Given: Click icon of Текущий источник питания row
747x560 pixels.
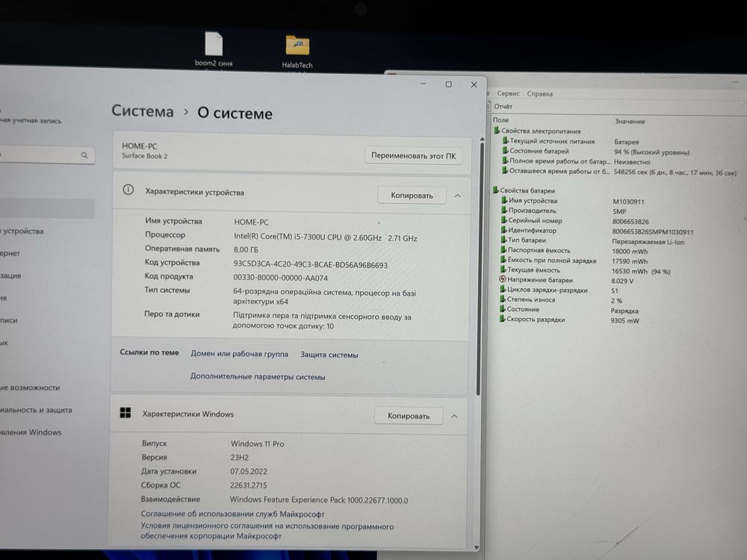Looking at the screenshot, I should [506, 140].
